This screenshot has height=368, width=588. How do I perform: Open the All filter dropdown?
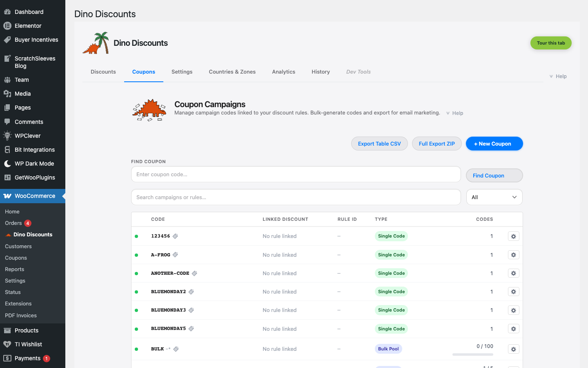click(494, 197)
